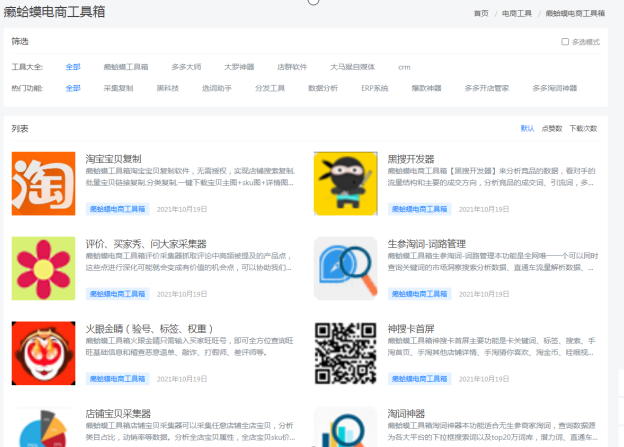Filter tools by 多多大师
This screenshot has height=447, width=624.
coord(186,67)
